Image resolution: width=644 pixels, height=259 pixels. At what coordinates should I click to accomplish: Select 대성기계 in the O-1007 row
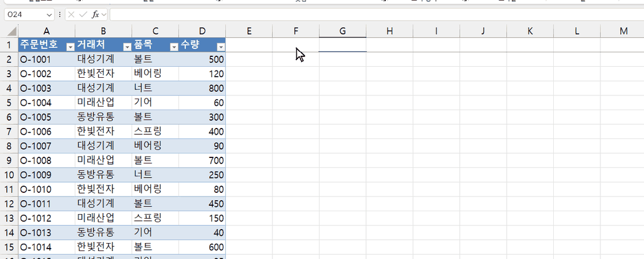pos(104,146)
